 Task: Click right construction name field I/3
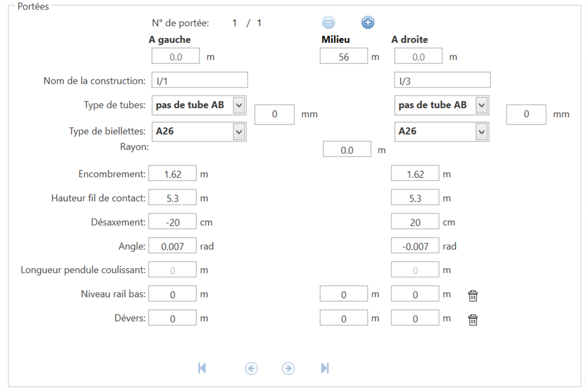pyautogui.click(x=442, y=81)
